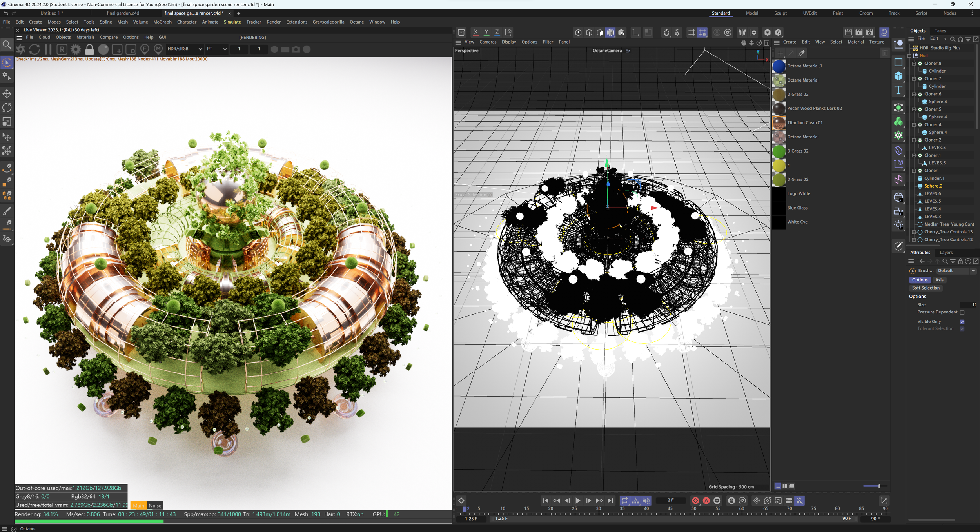Select the Pecan Wood Planks Dark 02 material swatch
The height and width of the screenshot is (532, 980).
779,109
